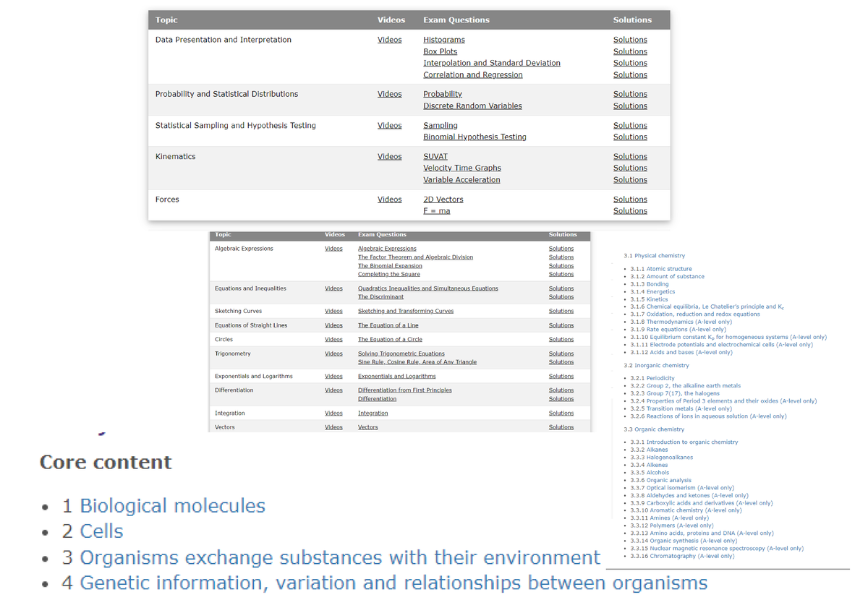Open Videos for the Circles topic
The height and width of the screenshot is (613, 868).
333,339
